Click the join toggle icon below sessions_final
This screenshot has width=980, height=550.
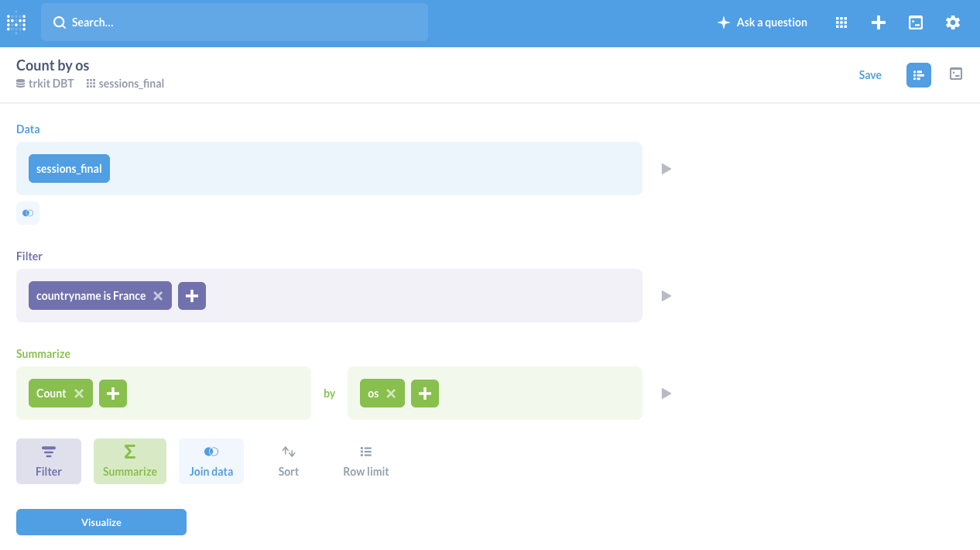[x=28, y=213]
